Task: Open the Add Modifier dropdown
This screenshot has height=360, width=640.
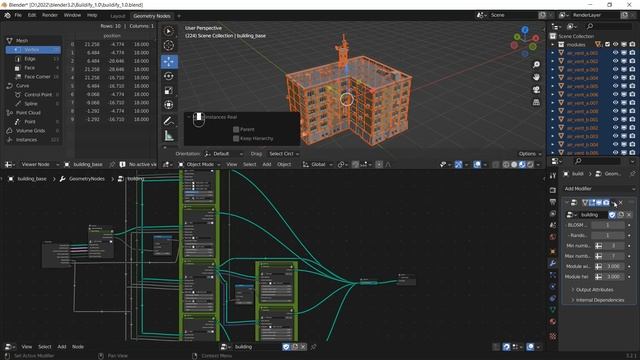Action: click(599, 189)
